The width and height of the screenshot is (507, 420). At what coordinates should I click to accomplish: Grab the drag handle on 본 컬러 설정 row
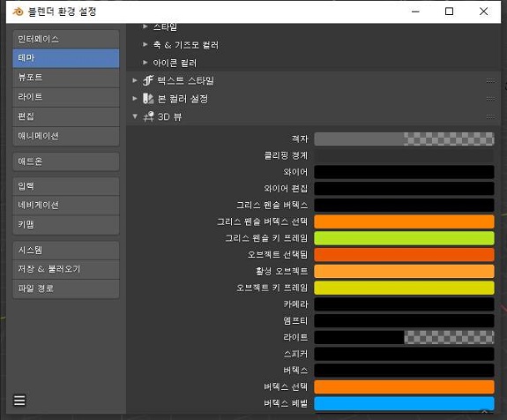[490, 99]
